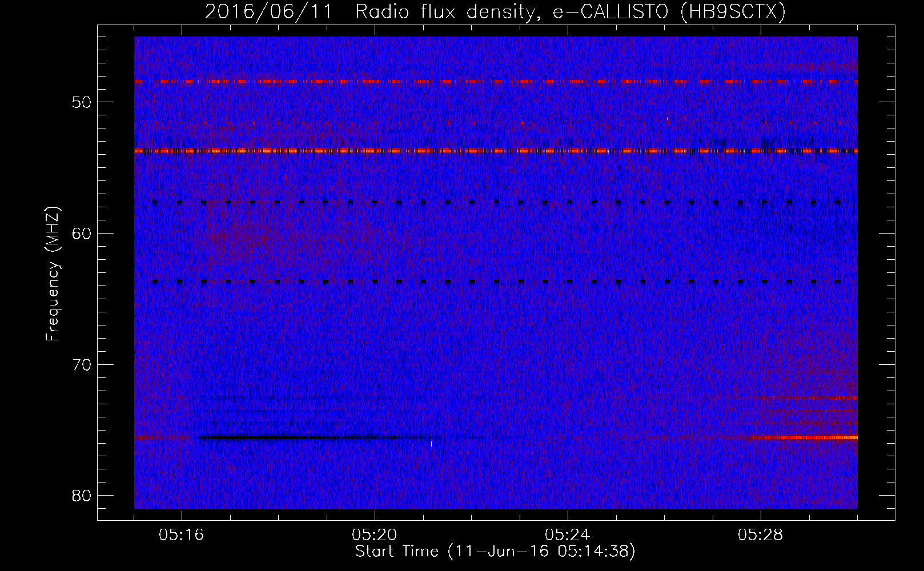Image resolution: width=924 pixels, height=571 pixels.
Task: Click the plot title "2016/06/11 Radio flux density, e-CALLISTO (HB9SCTX)"
Action: click(495, 11)
